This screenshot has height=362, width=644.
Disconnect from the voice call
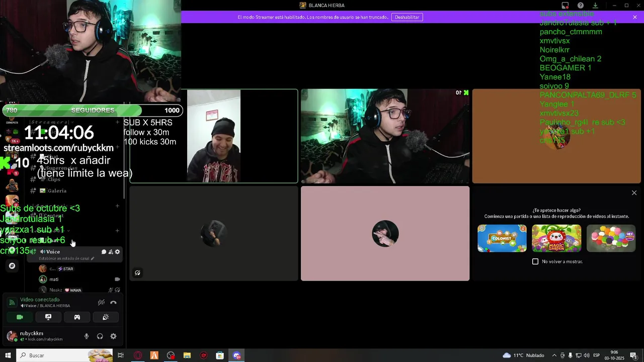pyautogui.click(x=113, y=302)
